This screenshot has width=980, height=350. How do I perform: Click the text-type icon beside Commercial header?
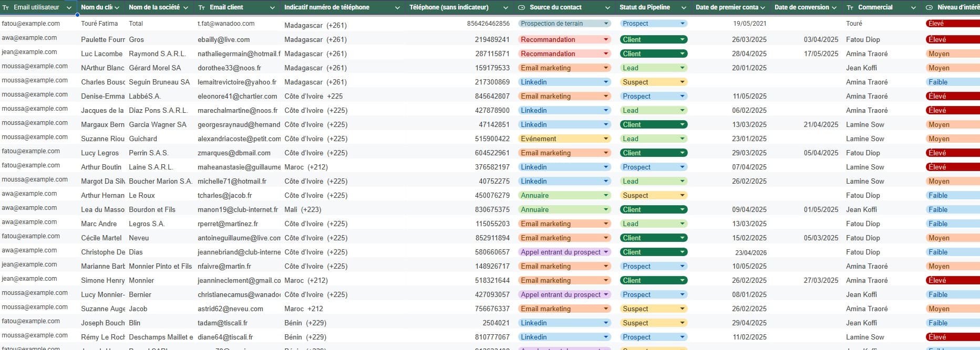coord(850,8)
